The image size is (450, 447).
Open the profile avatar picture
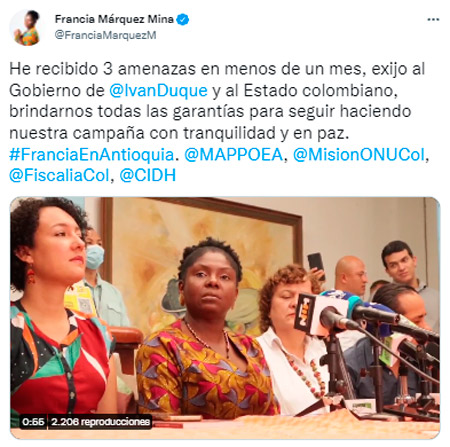26,27
